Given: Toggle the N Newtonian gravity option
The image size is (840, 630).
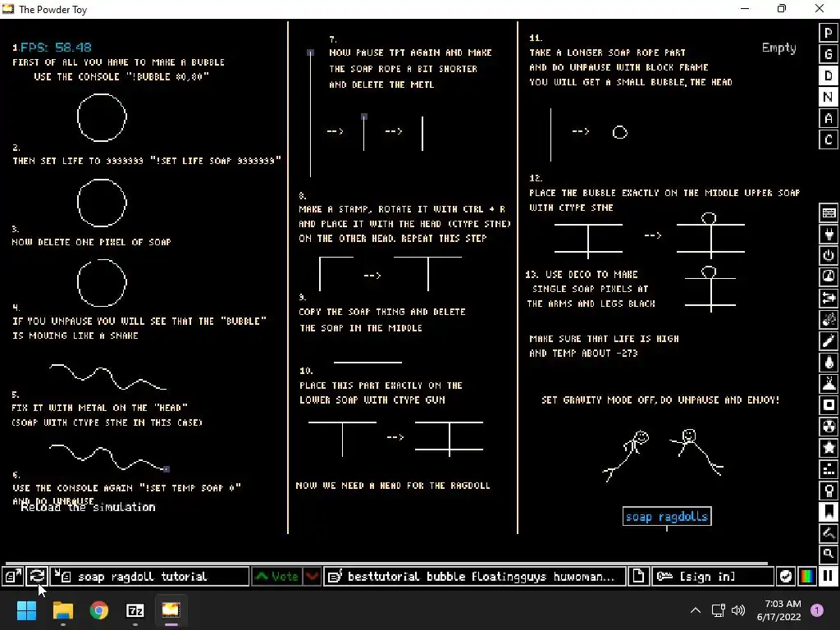Looking at the screenshot, I should pyautogui.click(x=829, y=97).
